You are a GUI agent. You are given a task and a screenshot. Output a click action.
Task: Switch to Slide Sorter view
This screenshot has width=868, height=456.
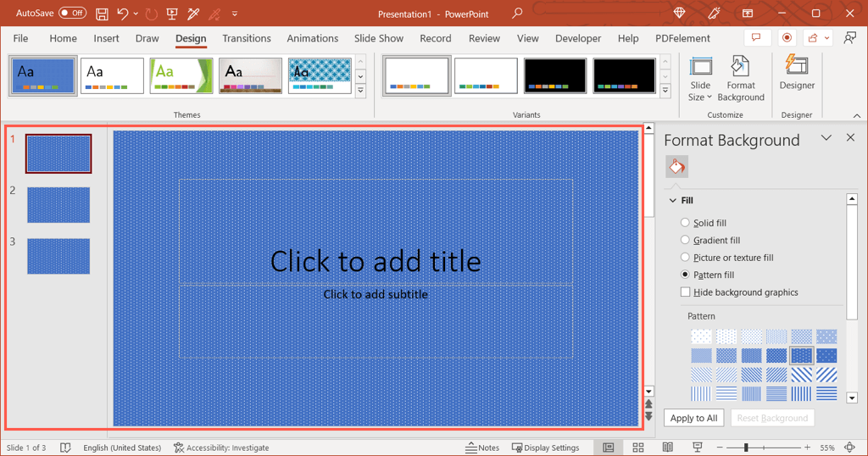pyautogui.click(x=638, y=448)
